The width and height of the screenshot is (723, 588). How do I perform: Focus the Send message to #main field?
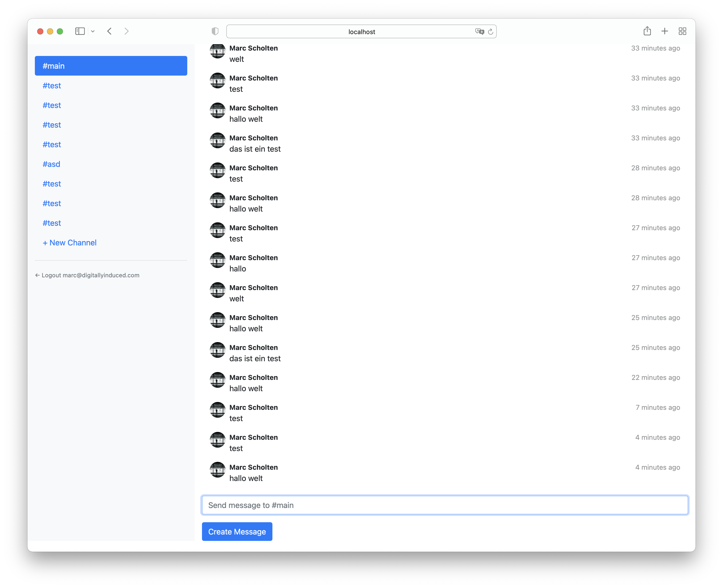[x=445, y=505]
